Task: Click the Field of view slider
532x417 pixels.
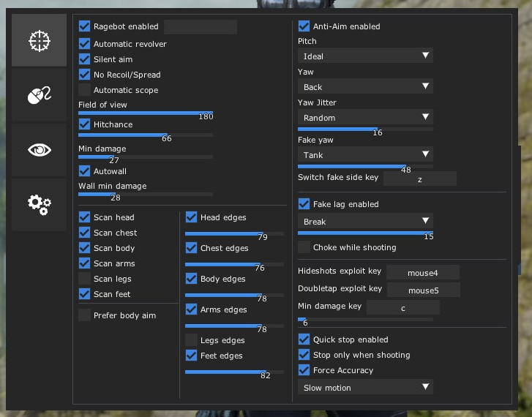Action: [146, 113]
